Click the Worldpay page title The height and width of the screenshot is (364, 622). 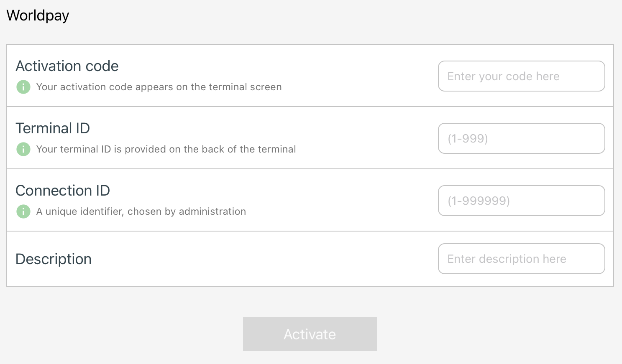point(38,15)
